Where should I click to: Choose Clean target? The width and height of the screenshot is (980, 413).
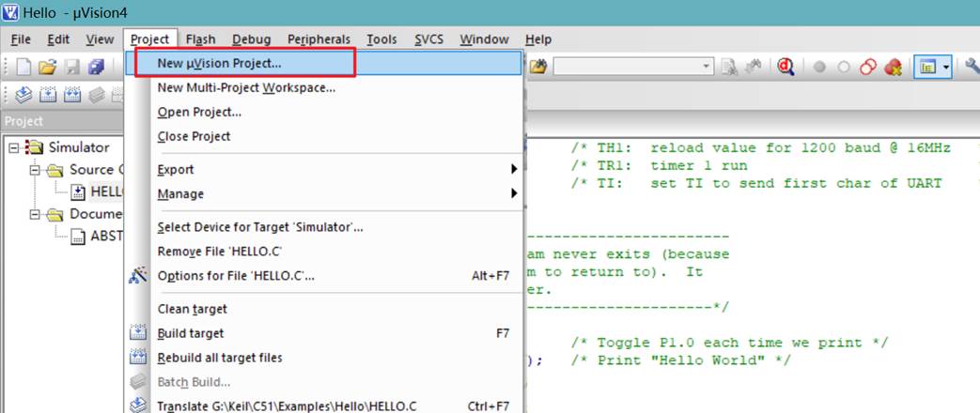[324, 309]
